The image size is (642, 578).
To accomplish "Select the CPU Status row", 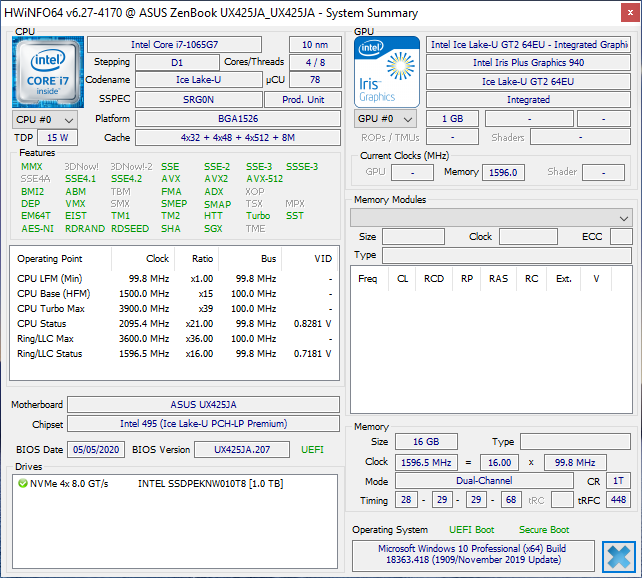I will click(x=174, y=324).
